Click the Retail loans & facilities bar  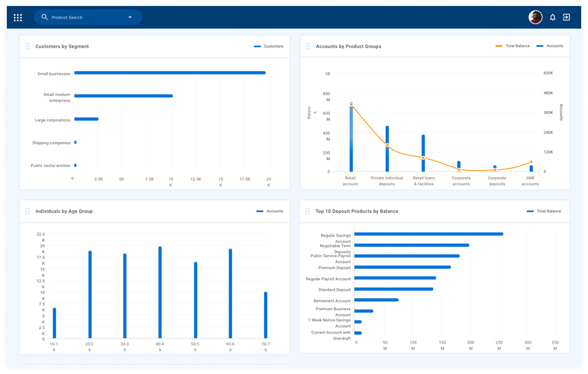423,153
